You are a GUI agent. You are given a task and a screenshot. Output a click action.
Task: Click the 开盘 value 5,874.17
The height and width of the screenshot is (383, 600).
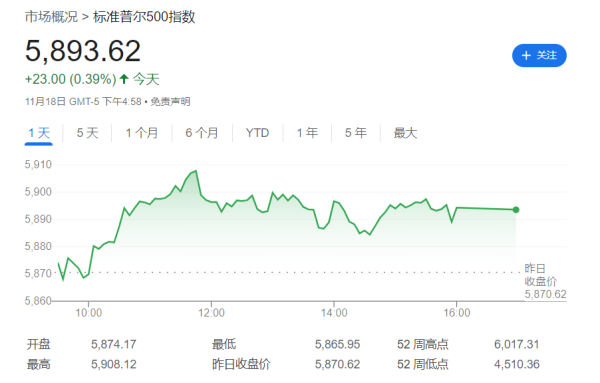pyautogui.click(x=114, y=344)
